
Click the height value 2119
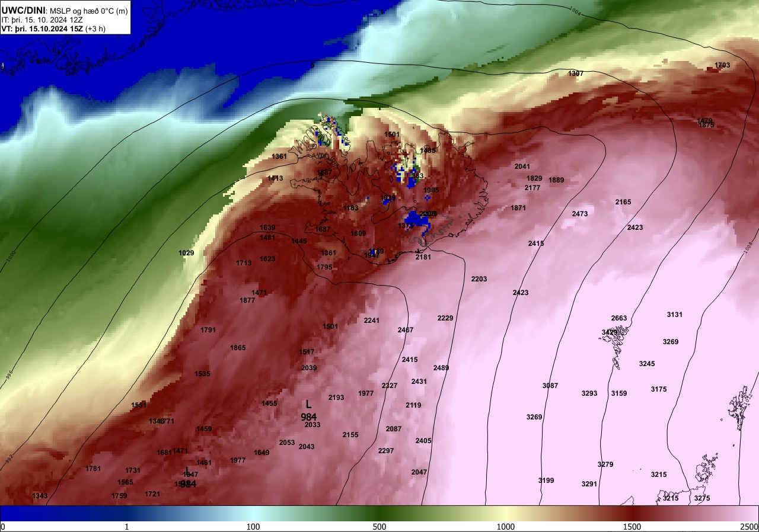[x=413, y=405]
